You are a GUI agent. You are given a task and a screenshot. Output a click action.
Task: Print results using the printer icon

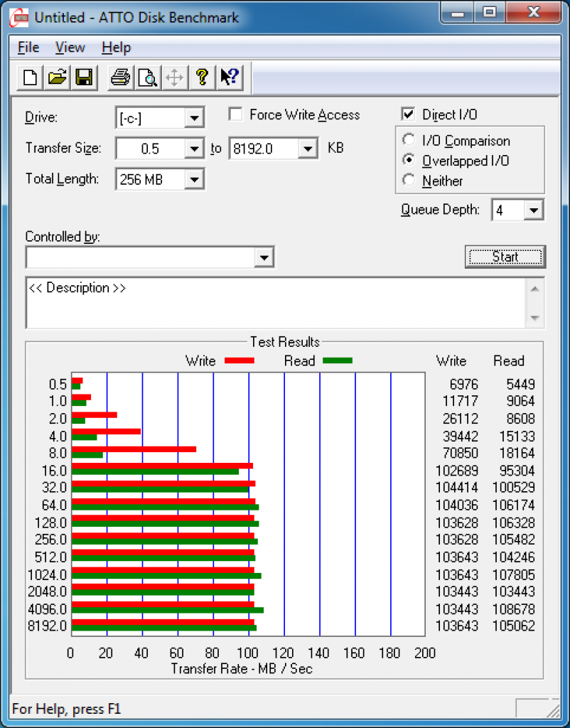pos(121,77)
